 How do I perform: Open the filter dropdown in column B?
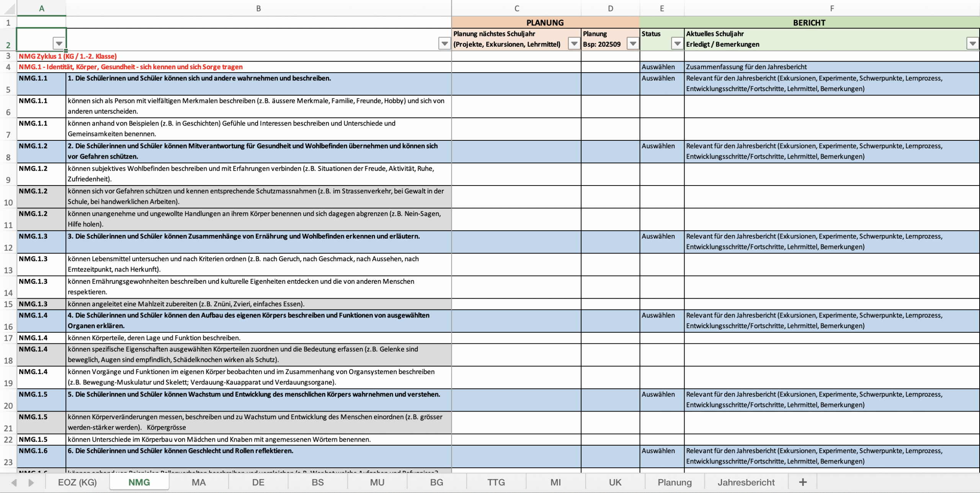tap(444, 44)
